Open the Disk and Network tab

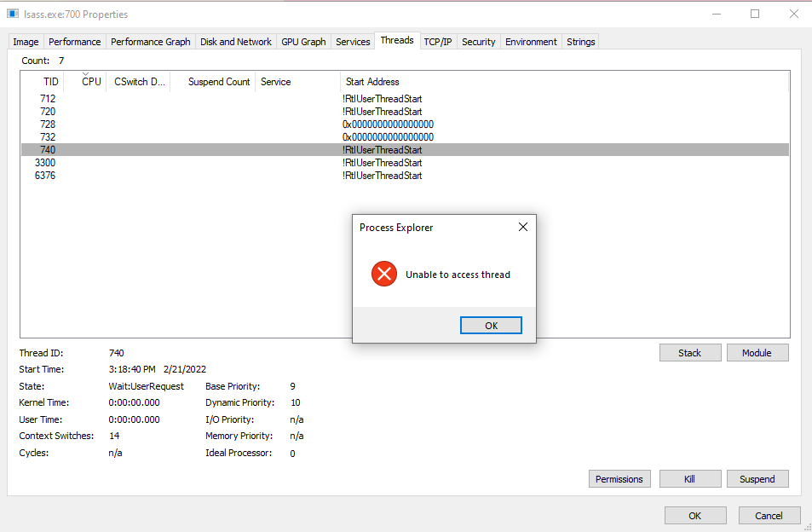pos(236,42)
